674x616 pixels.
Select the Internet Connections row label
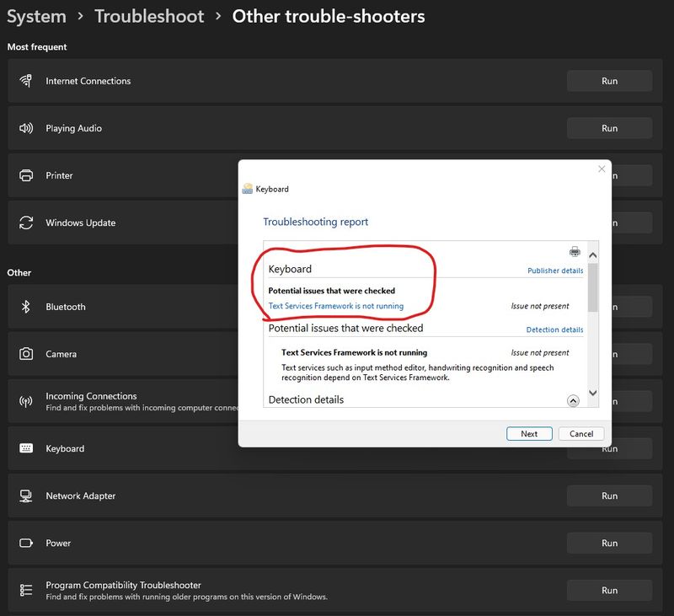pos(88,81)
